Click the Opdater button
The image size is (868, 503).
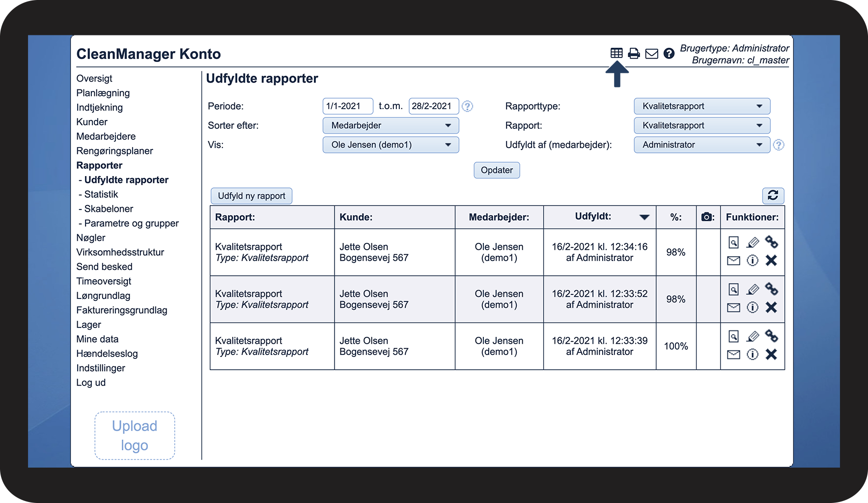tap(497, 170)
